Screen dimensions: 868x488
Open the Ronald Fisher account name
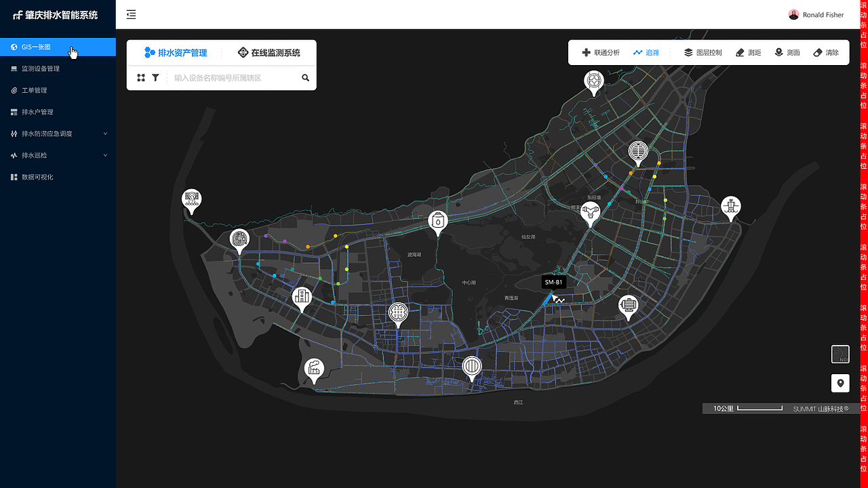click(x=823, y=15)
